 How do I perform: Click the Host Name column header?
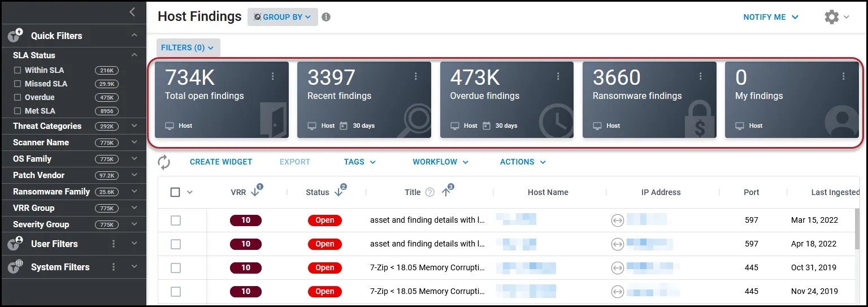coord(548,192)
